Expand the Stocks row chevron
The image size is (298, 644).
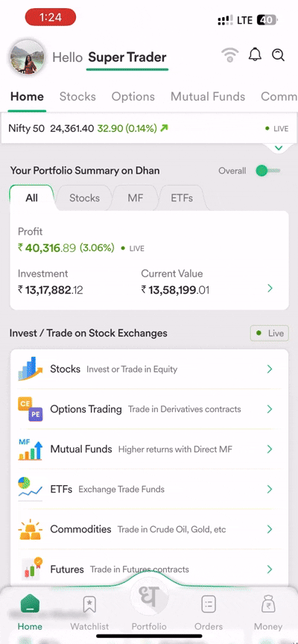[270, 369]
